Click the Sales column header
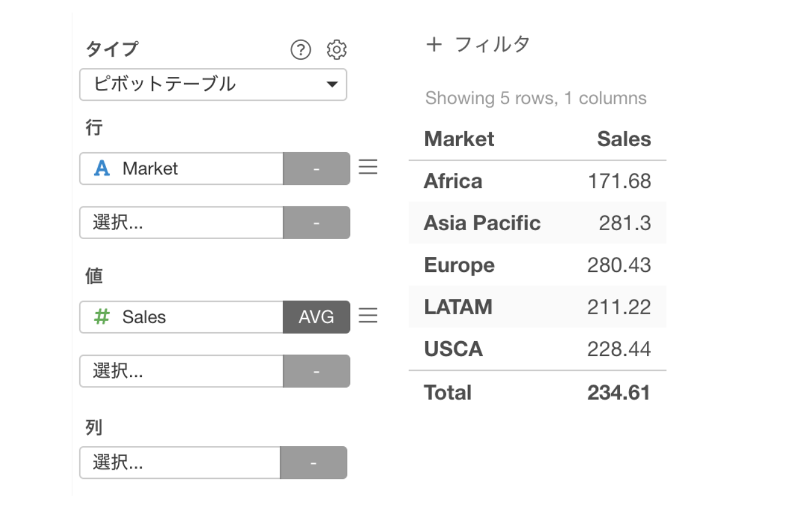812x532 pixels. (624, 139)
